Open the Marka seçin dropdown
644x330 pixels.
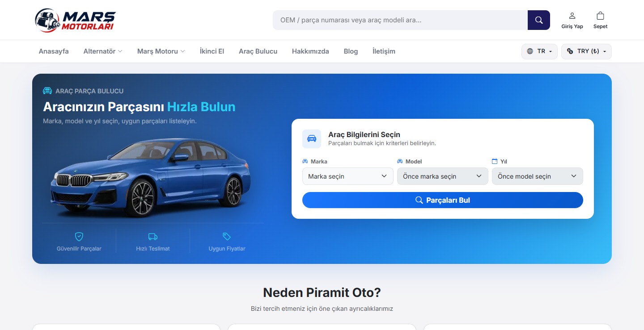(x=348, y=176)
